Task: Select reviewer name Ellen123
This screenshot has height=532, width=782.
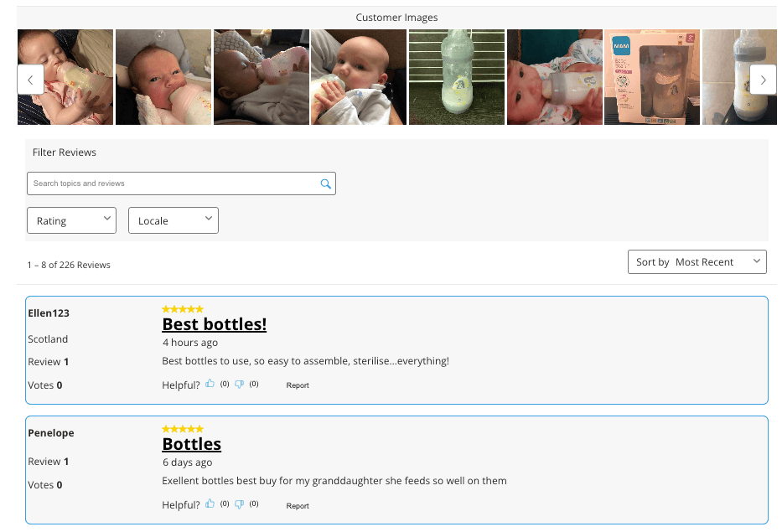Action: (x=49, y=313)
